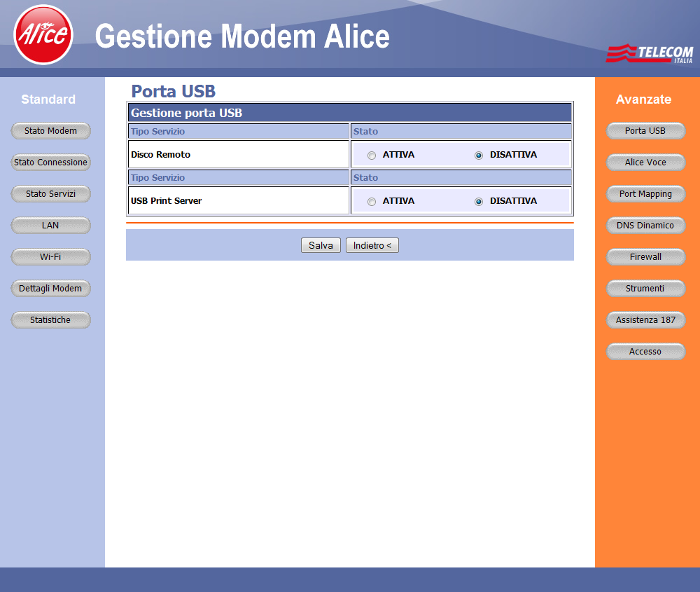View Stato Servizi page
700x592 pixels.
pos(50,194)
